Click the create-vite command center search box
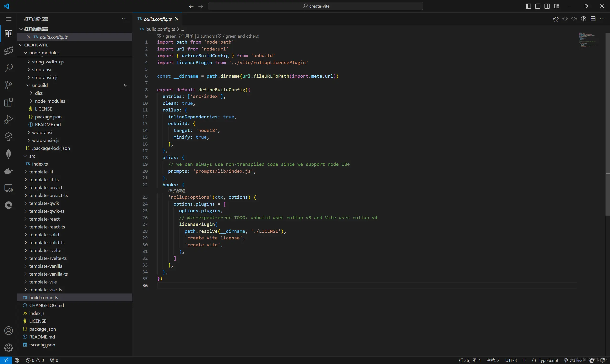610x364 pixels. tap(315, 6)
